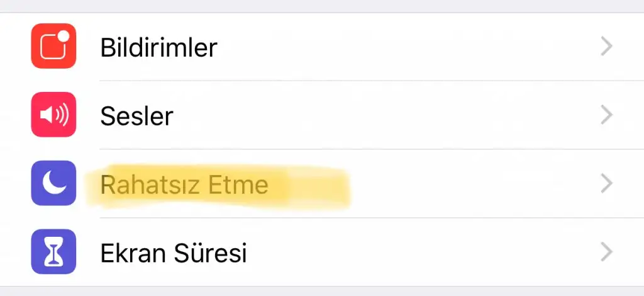
Task: Tap the word "Süresi" in the list
Action: (210, 253)
